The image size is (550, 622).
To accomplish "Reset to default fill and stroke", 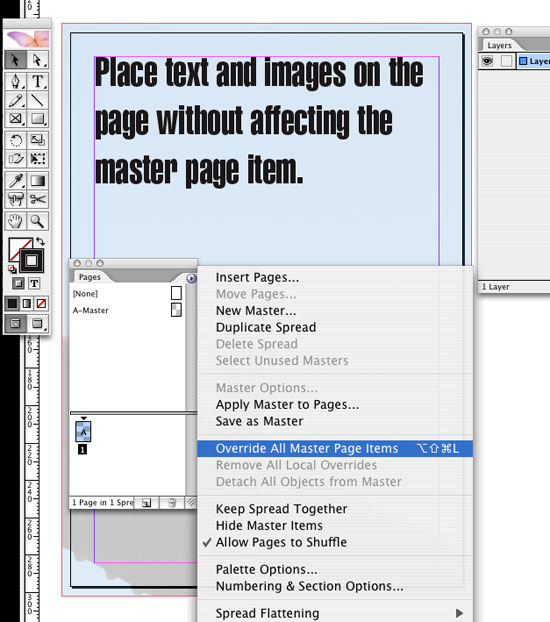I will [x=12, y=269].
